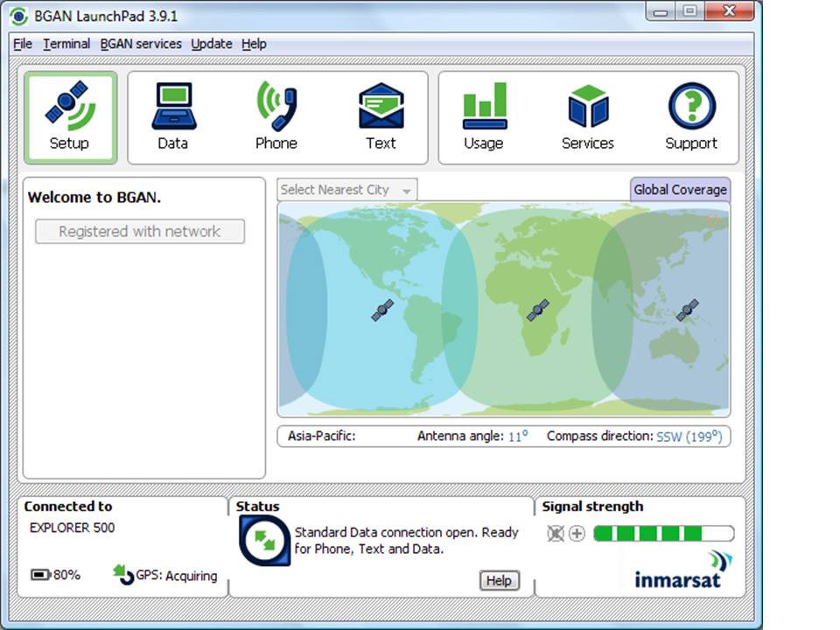The width and height of the screenshot is (840, 630).
Task: Click the crossed-out satellite signal icon
Action: [556, 534]
